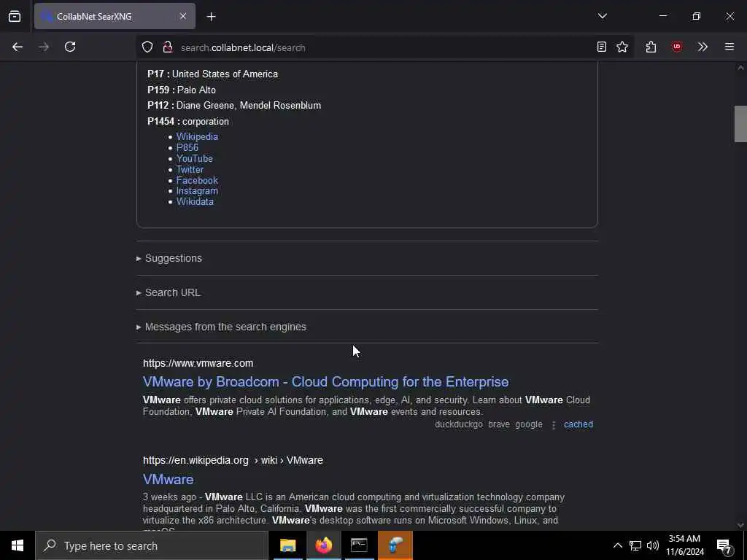This screenshot has height=560, width=747.
Task: Open File Explorer from the taskbar
Action: 287,545
